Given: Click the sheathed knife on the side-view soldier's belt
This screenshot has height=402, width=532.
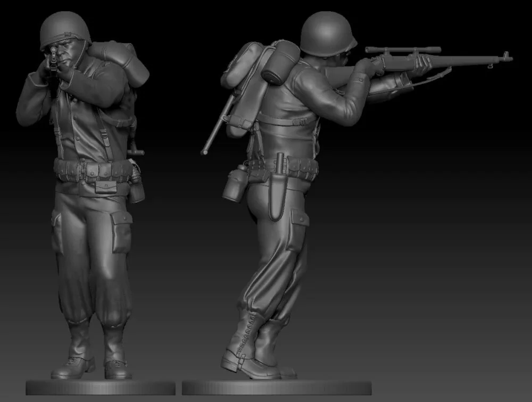Looking at the screenshot, I should click(278, 192).
